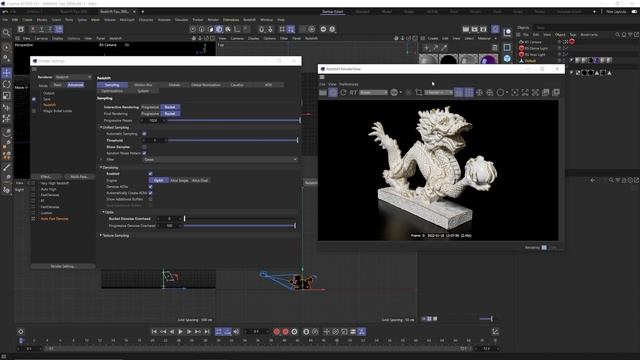The width and height of the screenshot is (640, 360).
Task: Click the hamburger menu icon in RenderView window
Action: [x=322, y=77]
